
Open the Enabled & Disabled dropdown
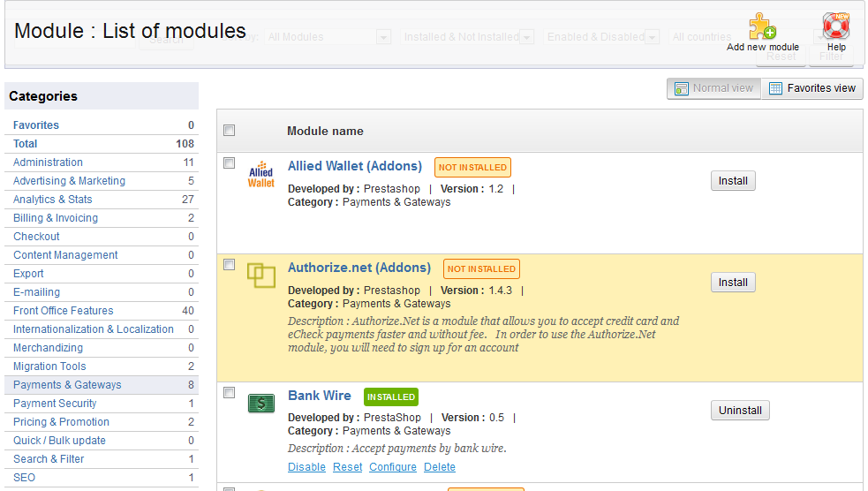(x=601, y=37)
